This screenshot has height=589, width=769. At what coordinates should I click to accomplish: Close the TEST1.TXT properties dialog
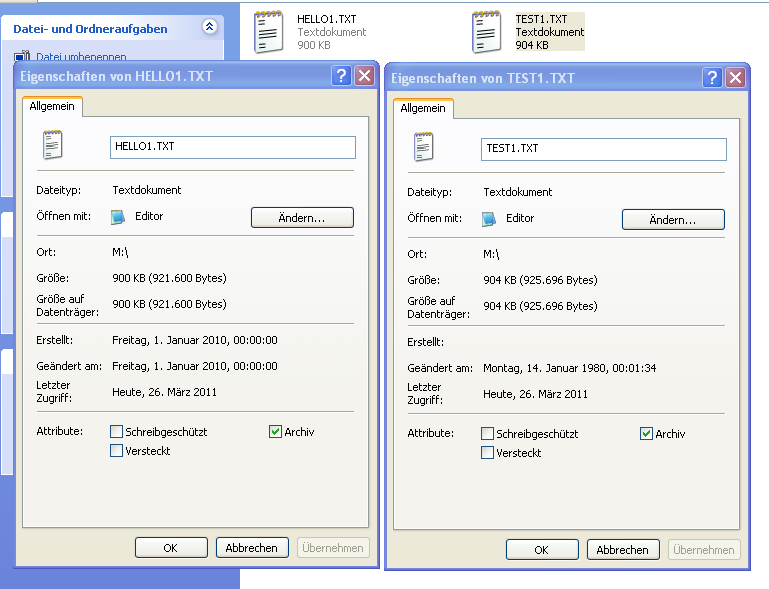coord(735,78)
